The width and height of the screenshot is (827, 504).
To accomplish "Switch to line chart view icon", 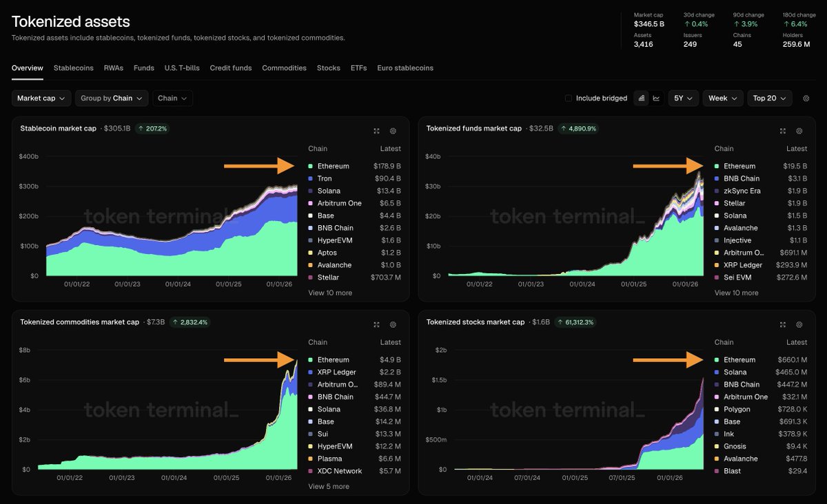I will pyautogui.click(x=656, y=98).
